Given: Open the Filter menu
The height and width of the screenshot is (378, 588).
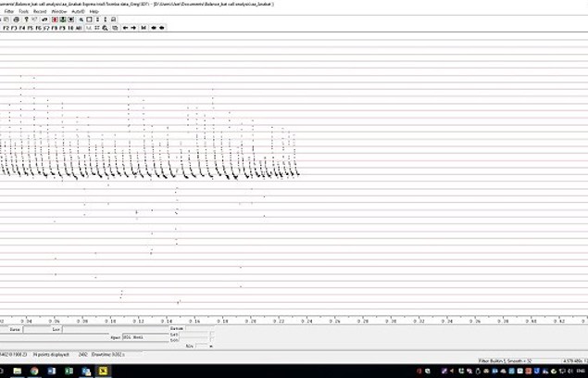Looking at the screenshot, I should [x=8, y=11].
